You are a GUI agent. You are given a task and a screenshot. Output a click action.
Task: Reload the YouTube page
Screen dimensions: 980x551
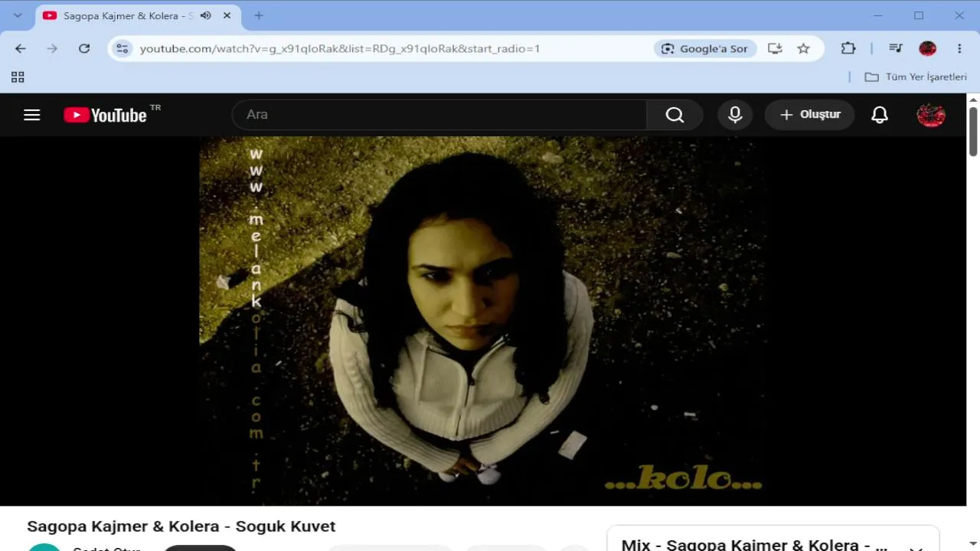coord(84,48)
